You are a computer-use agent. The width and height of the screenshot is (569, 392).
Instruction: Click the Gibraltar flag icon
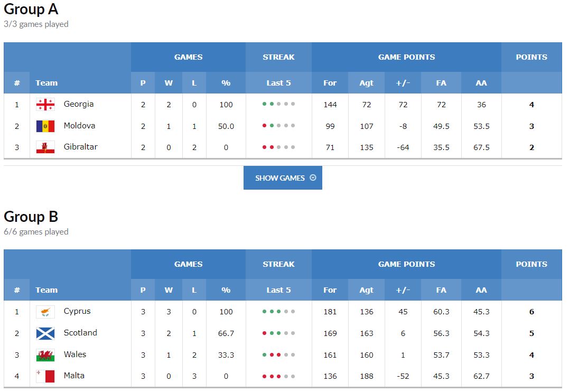[45, 147]
